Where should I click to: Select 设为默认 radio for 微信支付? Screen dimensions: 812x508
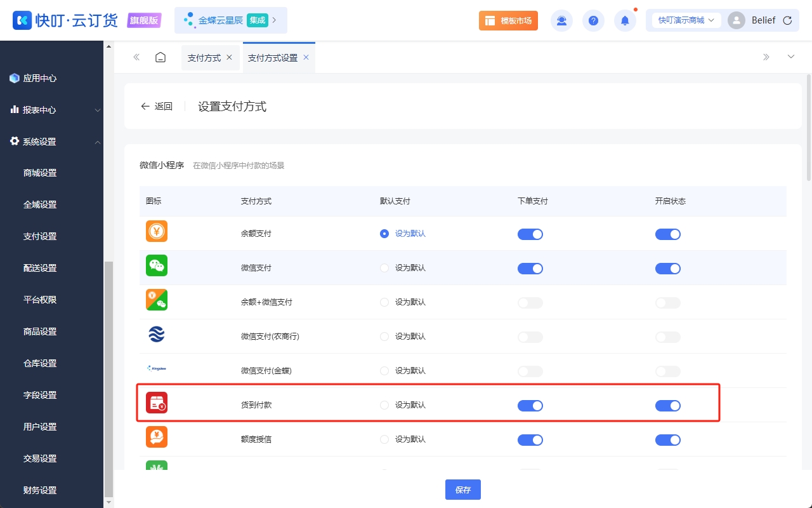384,268
